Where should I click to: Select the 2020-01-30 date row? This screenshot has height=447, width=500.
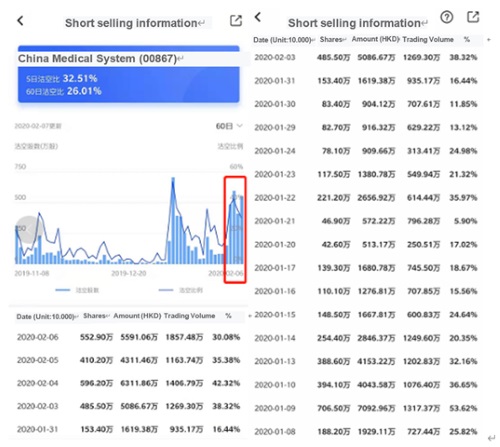click(x=366, y=104)
